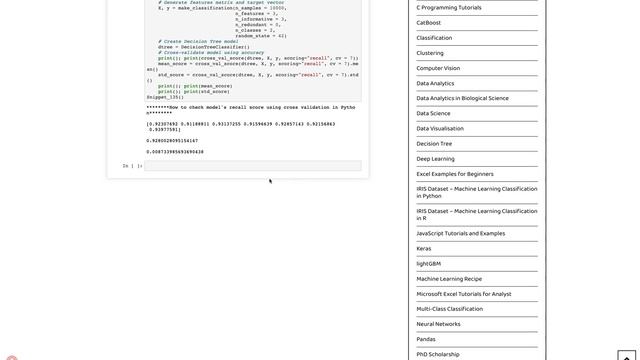
Task: Open the C Programming Tutorials category
Action: (x=449, y=8)
